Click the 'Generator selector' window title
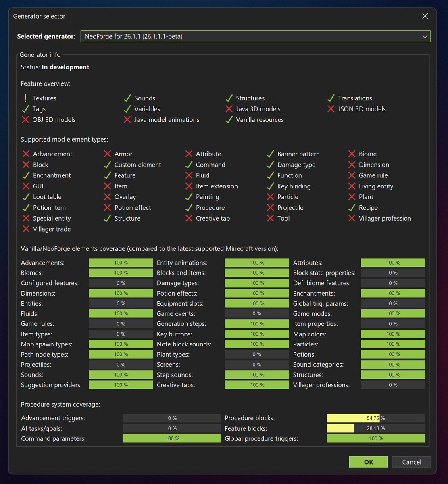Image resolution: width=448 pixels, height=484 pixels. (39, 16)
